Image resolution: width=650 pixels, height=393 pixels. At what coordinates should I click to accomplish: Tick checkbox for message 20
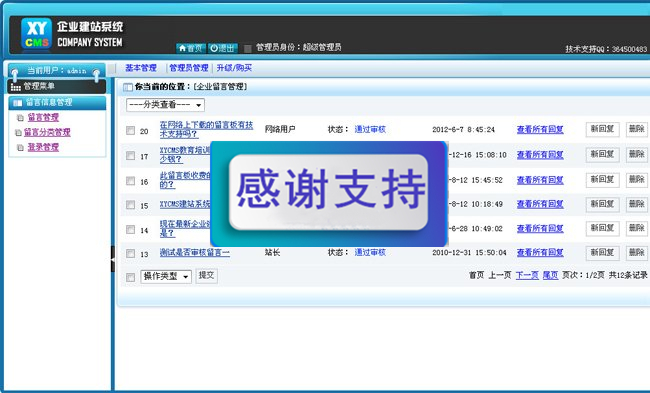(130, 130)
